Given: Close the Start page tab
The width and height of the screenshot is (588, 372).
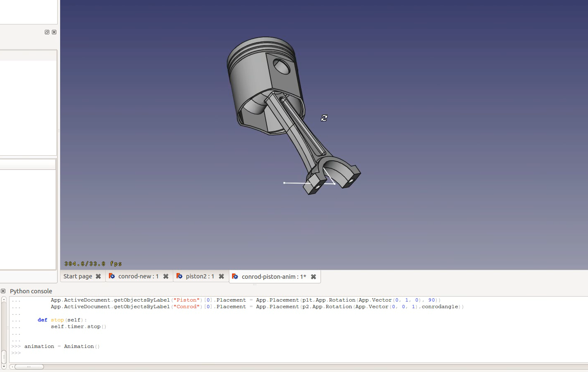Looking at the screenshot, I should tap(98, 276).
